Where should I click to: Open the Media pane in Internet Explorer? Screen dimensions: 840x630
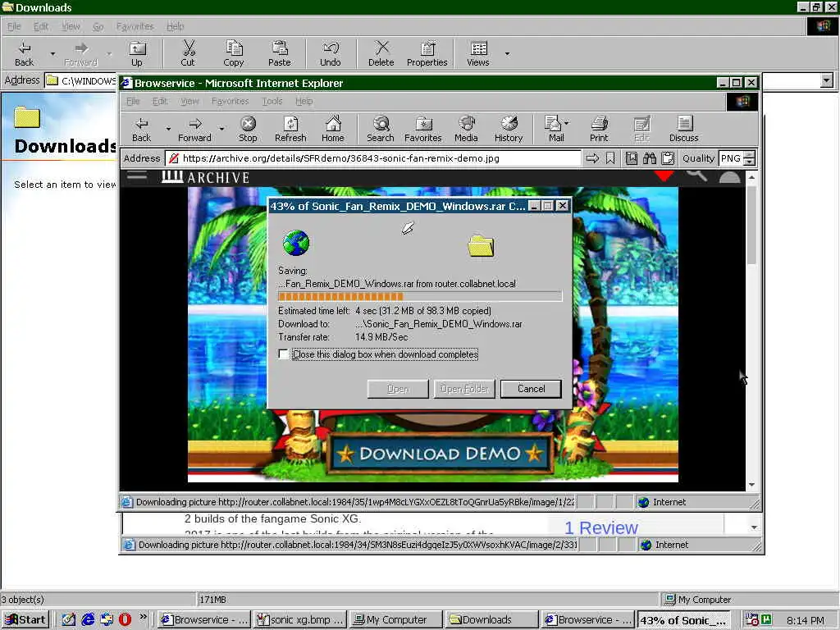[466, 129]
